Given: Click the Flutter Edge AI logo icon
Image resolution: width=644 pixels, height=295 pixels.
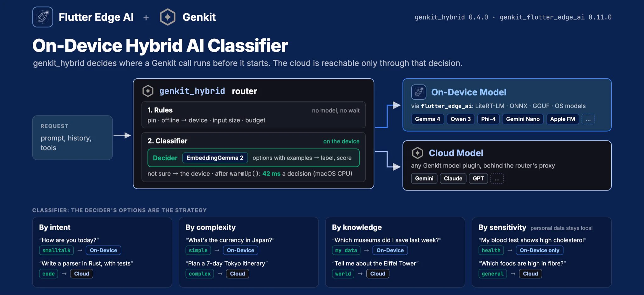Looking at the screenshot, I should [43, 17].
